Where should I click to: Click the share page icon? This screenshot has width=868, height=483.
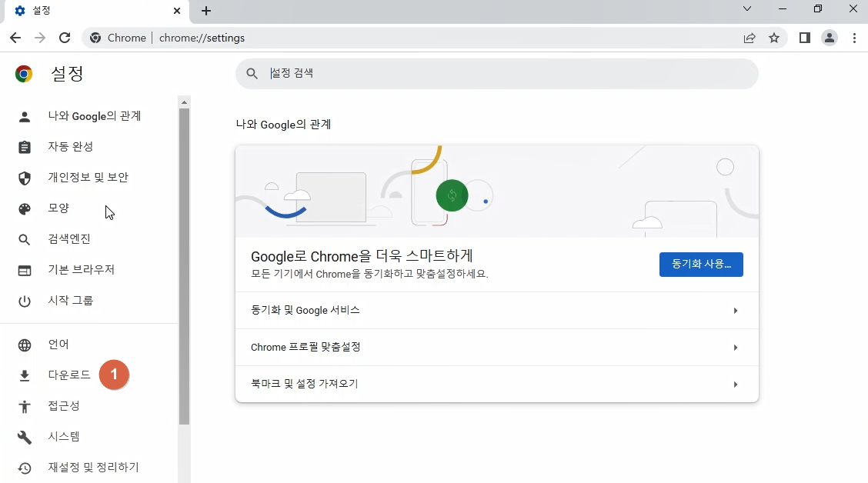[x=749, y=38]
